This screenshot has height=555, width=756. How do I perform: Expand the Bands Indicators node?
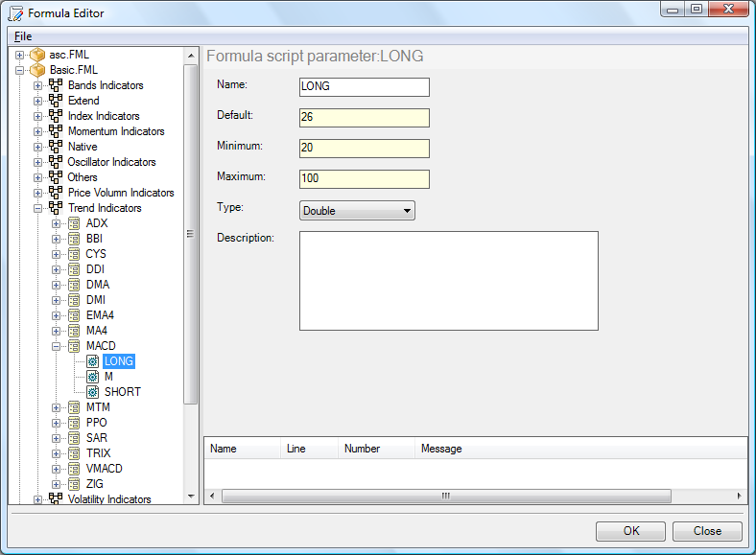(x=38, y=85)
